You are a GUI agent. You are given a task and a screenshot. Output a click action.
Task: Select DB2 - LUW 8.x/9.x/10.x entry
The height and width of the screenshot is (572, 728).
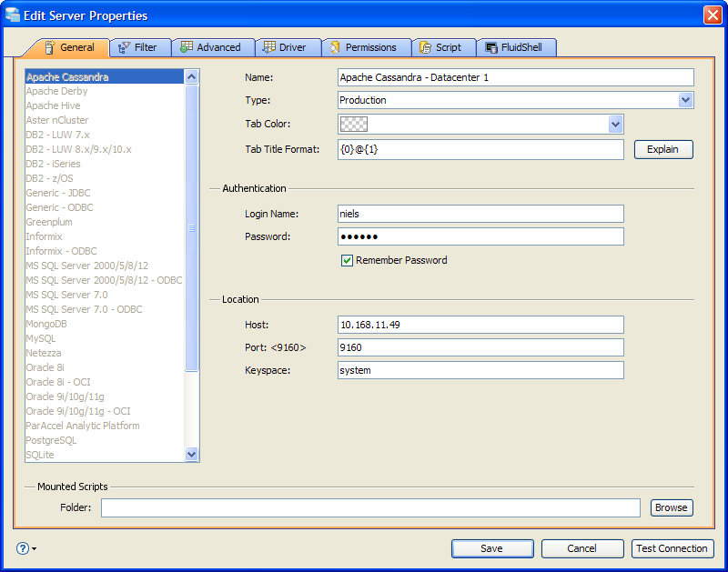coord(105,149)
